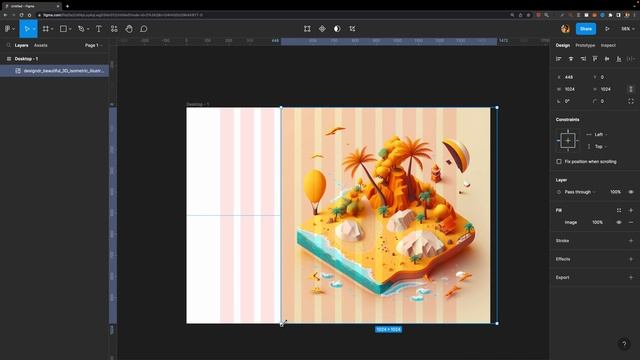Select the Comment tool
The height and width of the screenshot is (360, 640).
coord(144,29)
